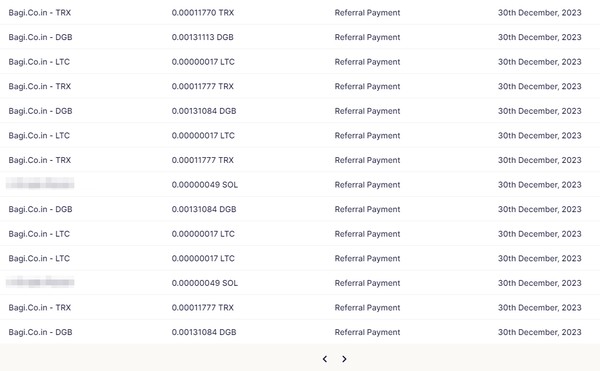This screenshot has width=600, height=371.
Task: Select the 0.00131113 DGB amount
Action: (x=202, y=37)
